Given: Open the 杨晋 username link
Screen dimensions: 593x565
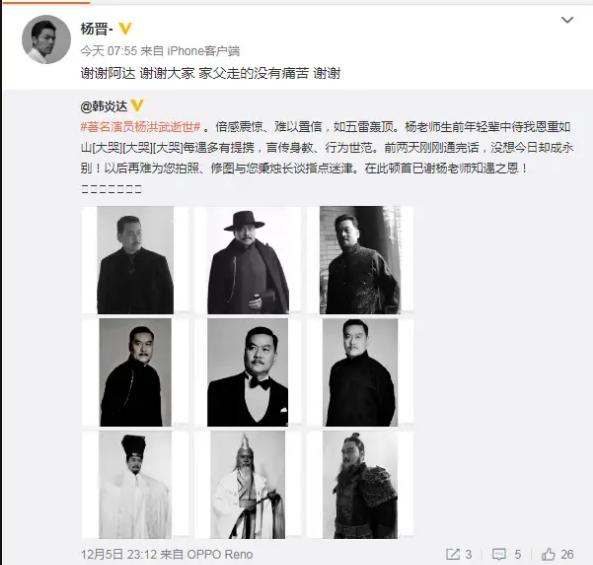Looking at the screenshot, I should pyautogui.click(x=97, y=29).
